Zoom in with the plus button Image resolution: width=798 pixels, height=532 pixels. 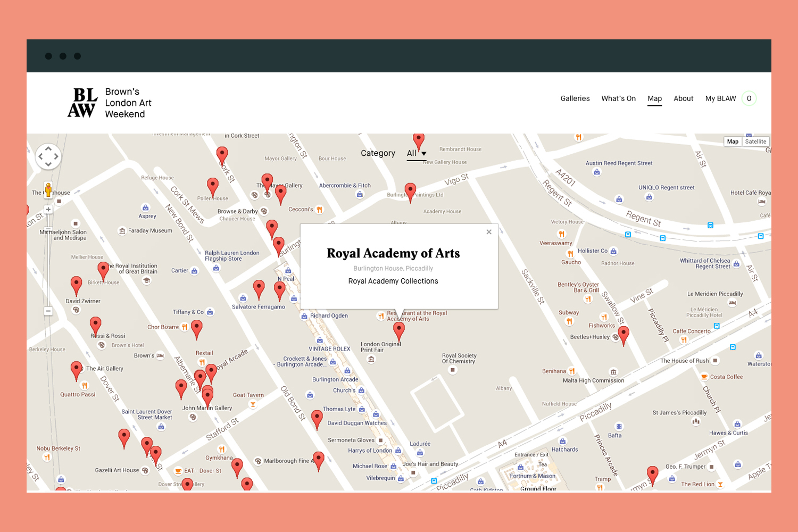48,210
